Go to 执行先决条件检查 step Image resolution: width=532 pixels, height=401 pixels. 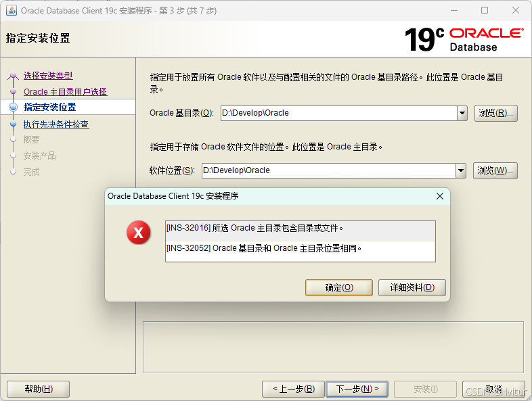pos(56,124)
